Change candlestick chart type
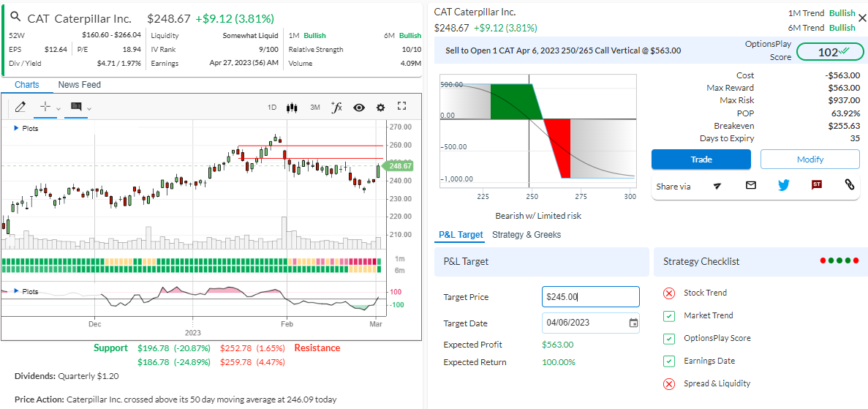The width and height of the screenshot is (868, 409). pos(293,107)
